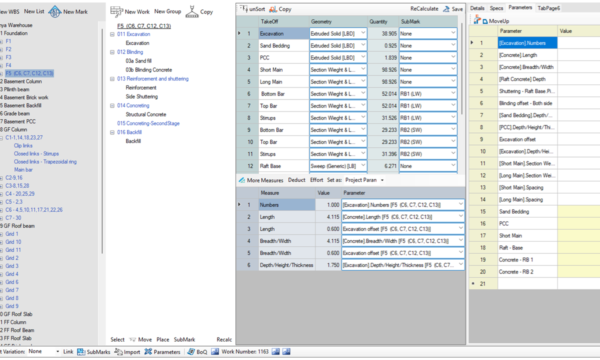
Task: Open Parameter dropdown for Depth/Height/Thickness measure
Action: click(460, 265)
